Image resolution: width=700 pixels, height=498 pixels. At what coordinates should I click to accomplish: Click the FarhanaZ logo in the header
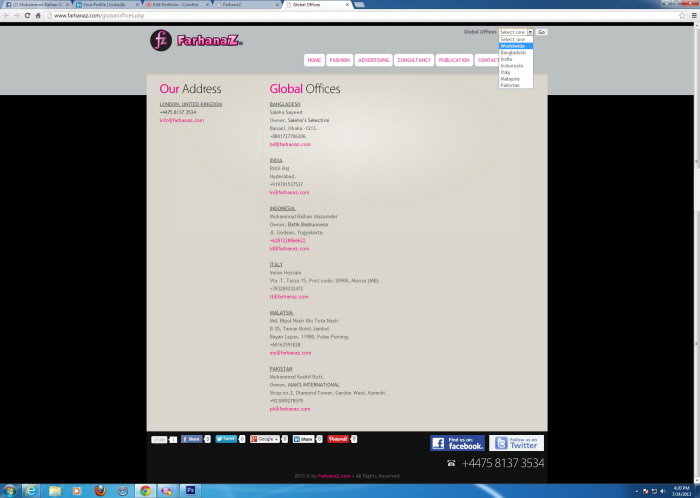click(x=196, y=41)
